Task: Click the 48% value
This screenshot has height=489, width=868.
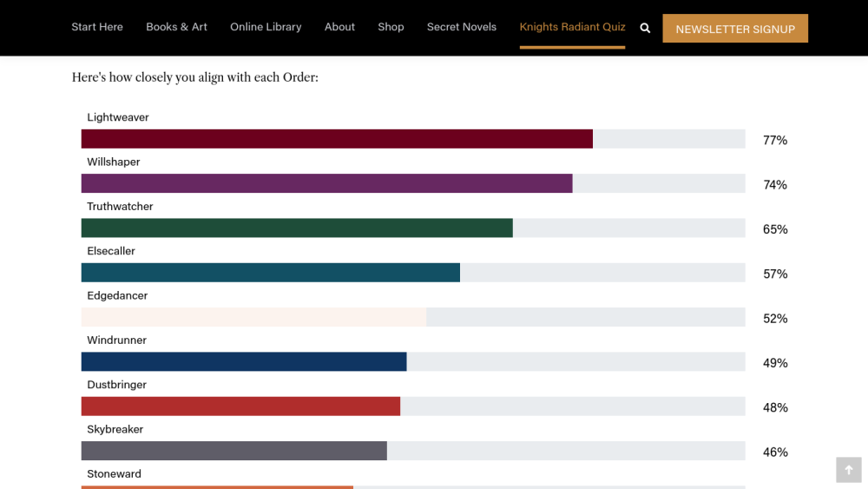Action: 775,407
